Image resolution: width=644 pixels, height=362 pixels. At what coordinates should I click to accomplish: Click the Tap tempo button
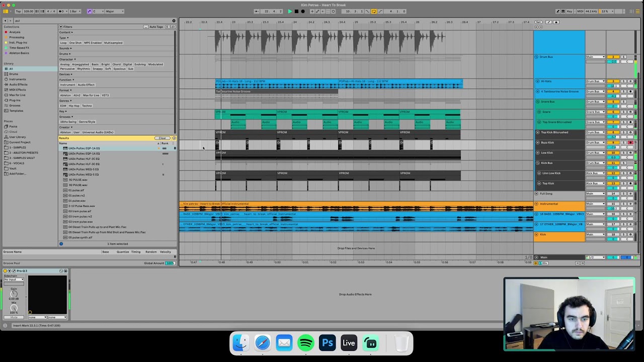point(18,11)
